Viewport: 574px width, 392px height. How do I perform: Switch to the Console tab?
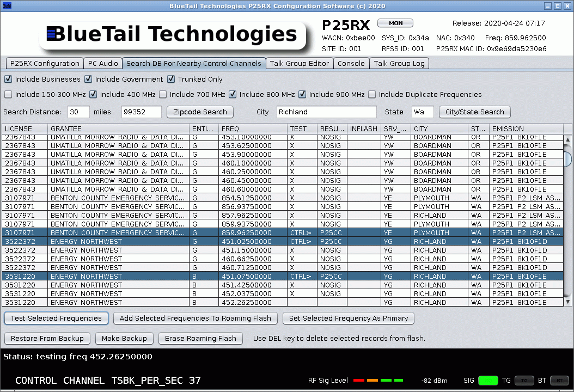point(351,63)
